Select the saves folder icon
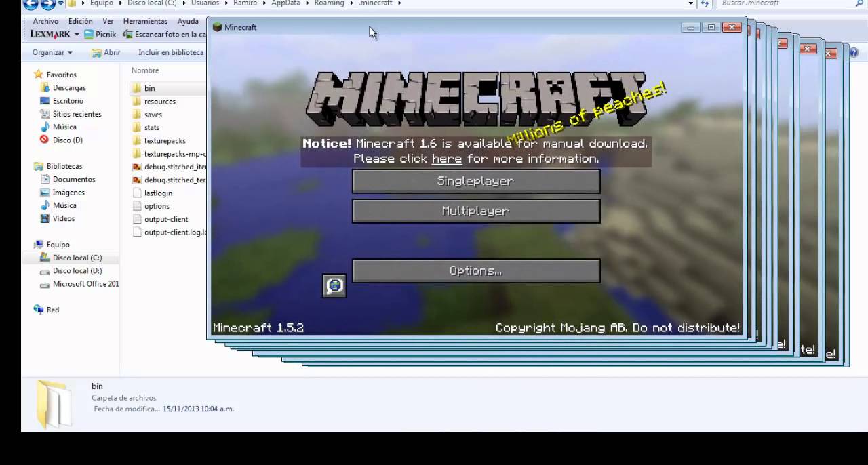Image resolution: width=868 pixels, height=465 pixels. [136, 115]
